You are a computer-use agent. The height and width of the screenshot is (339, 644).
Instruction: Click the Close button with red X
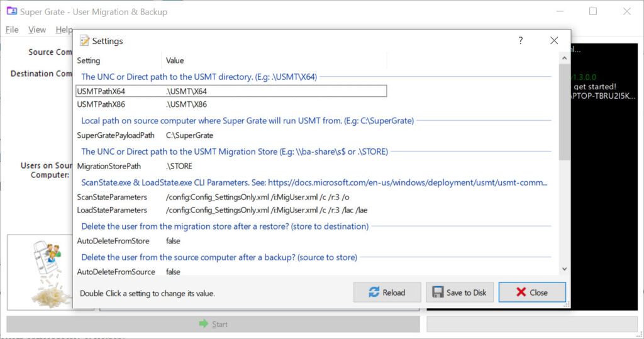(532, 292)
